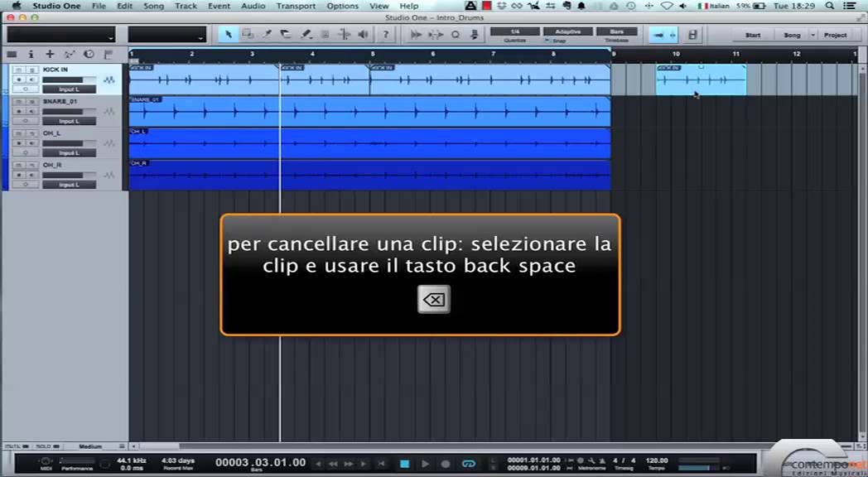The image size is (868, 477).
Task: Open the Audio Bend panel
Action: pos(416,34)
